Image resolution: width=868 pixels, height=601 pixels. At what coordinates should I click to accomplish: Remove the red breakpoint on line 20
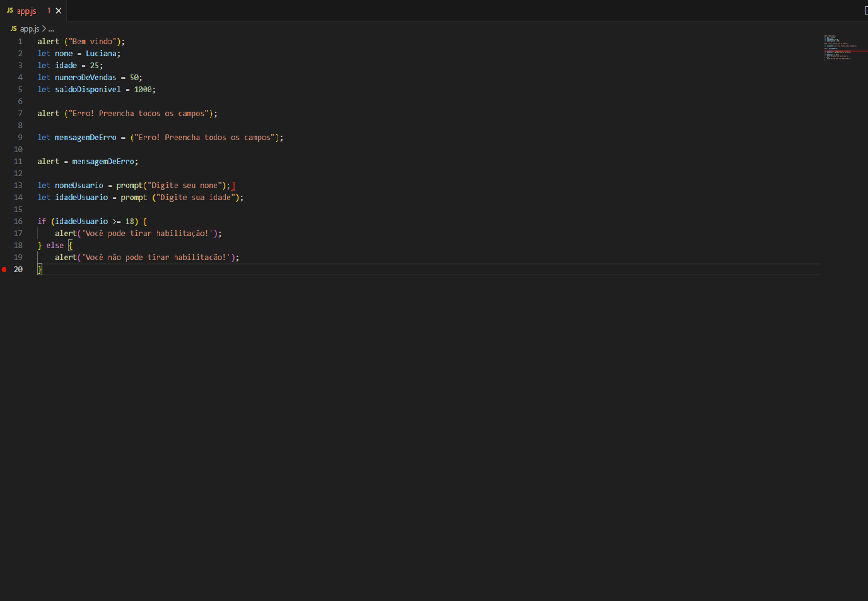coord(4,270)
